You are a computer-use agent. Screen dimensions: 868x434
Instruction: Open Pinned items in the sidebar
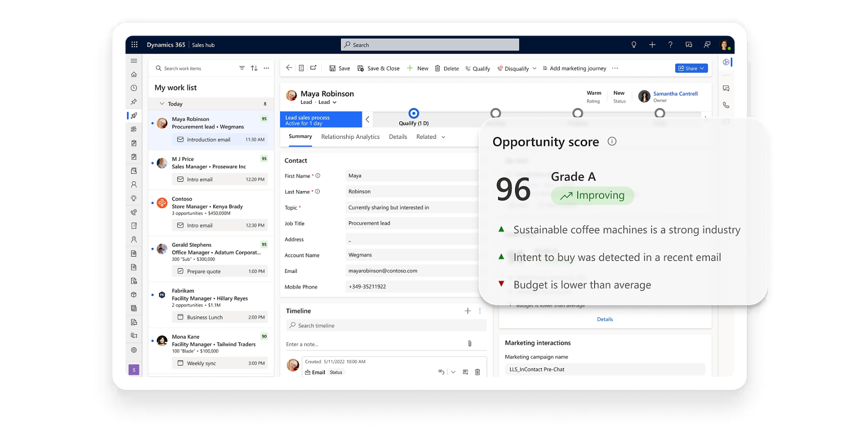pos(134,102)
